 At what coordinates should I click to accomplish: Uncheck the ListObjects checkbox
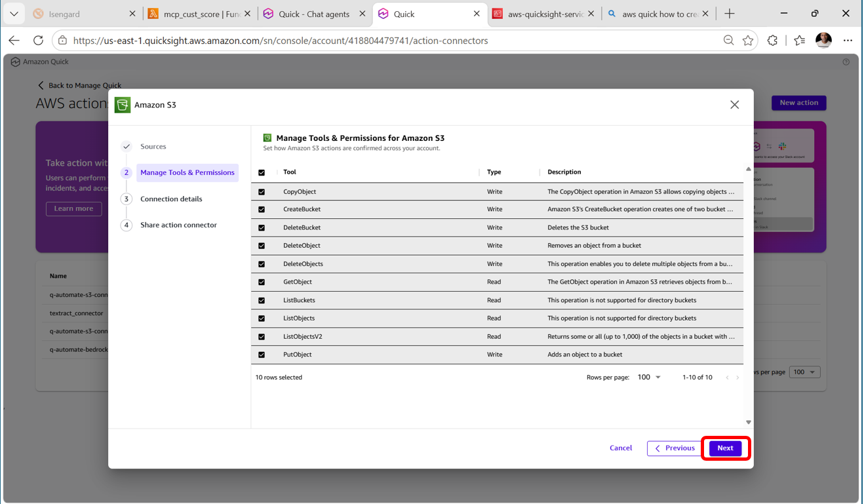[x=262, y=319]
